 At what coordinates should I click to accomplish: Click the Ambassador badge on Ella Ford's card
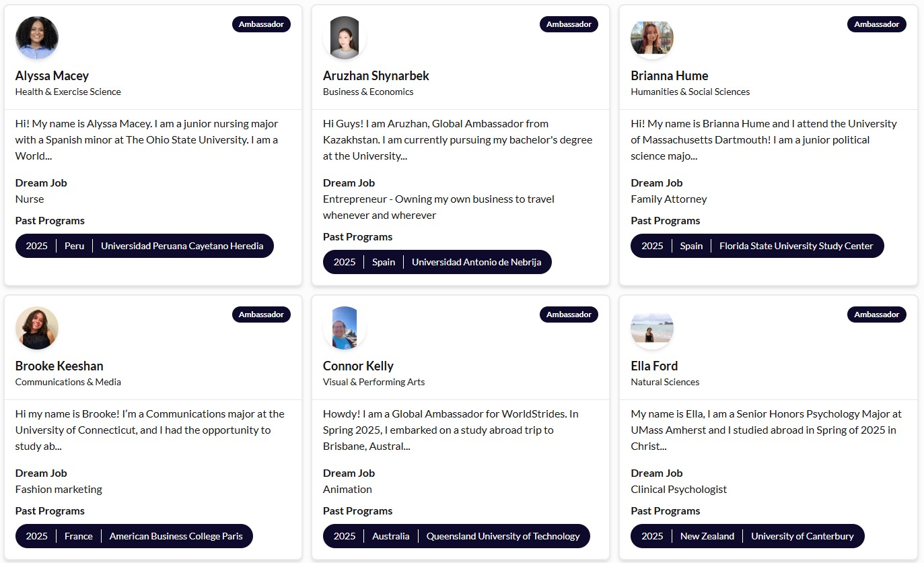876,314
